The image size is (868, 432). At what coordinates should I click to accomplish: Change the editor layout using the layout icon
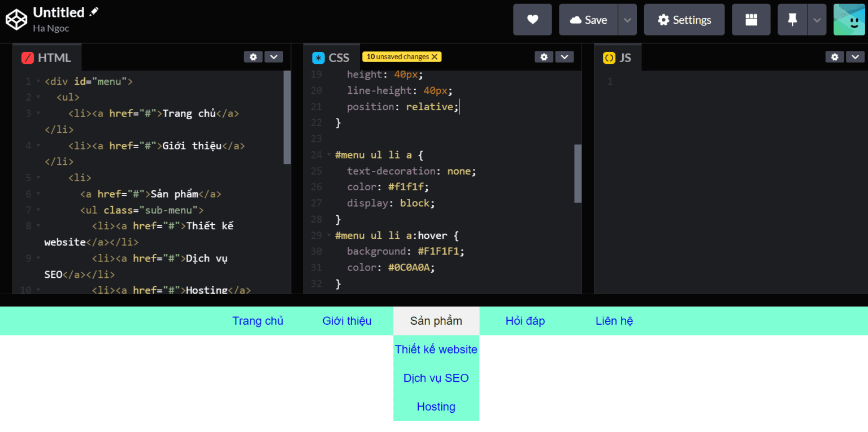751,19
